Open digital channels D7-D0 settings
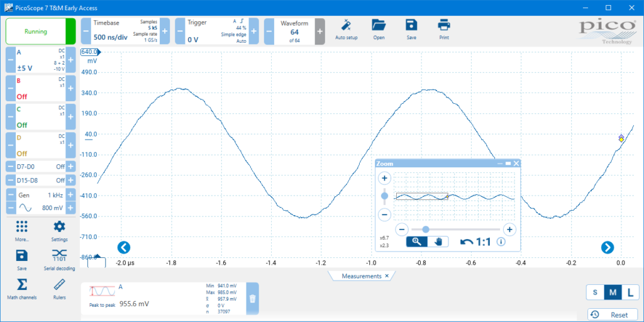Screen dimensions: 644x322 [x=41, y=167]
